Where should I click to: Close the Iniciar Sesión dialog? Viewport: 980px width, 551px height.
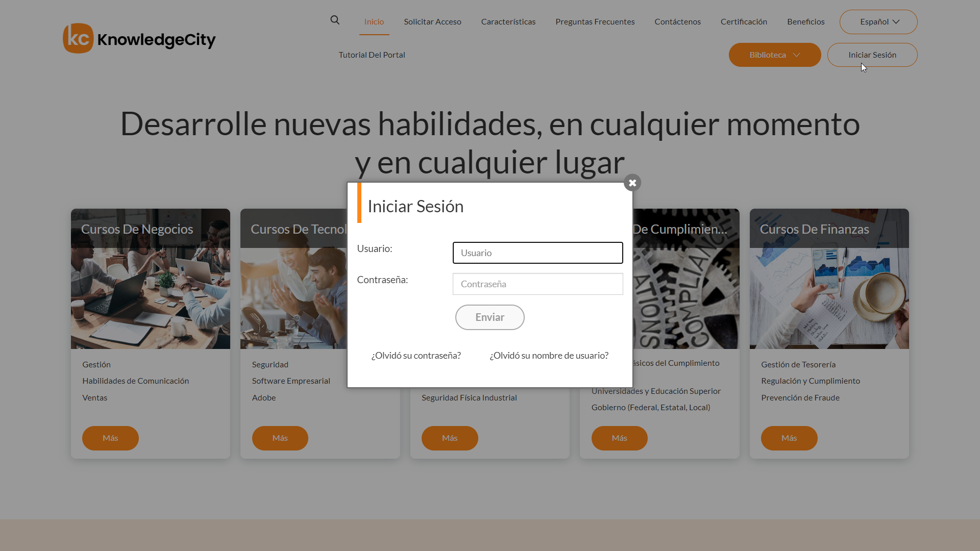(632, 183)
